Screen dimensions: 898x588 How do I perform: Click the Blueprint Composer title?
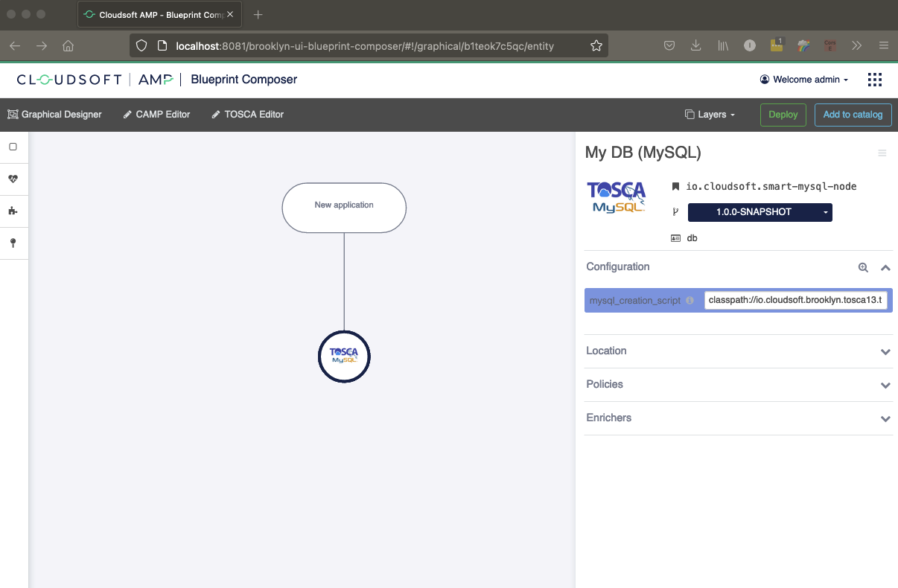click(244, 80)
